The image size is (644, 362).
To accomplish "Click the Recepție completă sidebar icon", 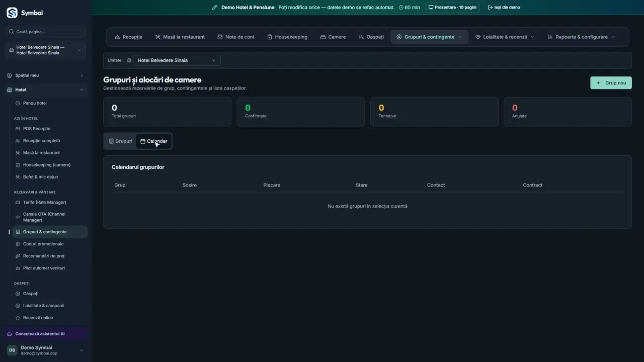I will (18, 141).
